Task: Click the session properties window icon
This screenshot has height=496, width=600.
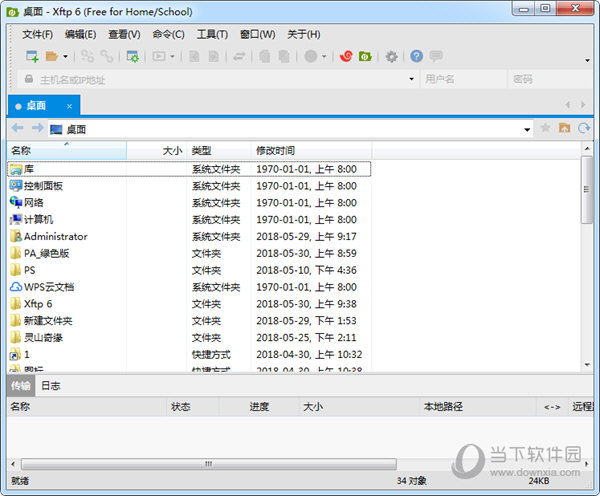Action: [x=132, y=57]
